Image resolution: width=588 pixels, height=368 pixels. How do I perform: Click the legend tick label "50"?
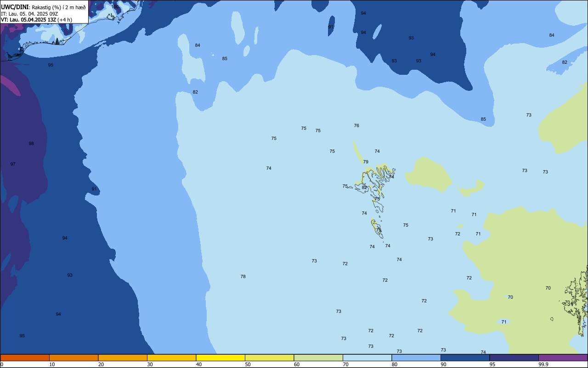pos(248,364)
